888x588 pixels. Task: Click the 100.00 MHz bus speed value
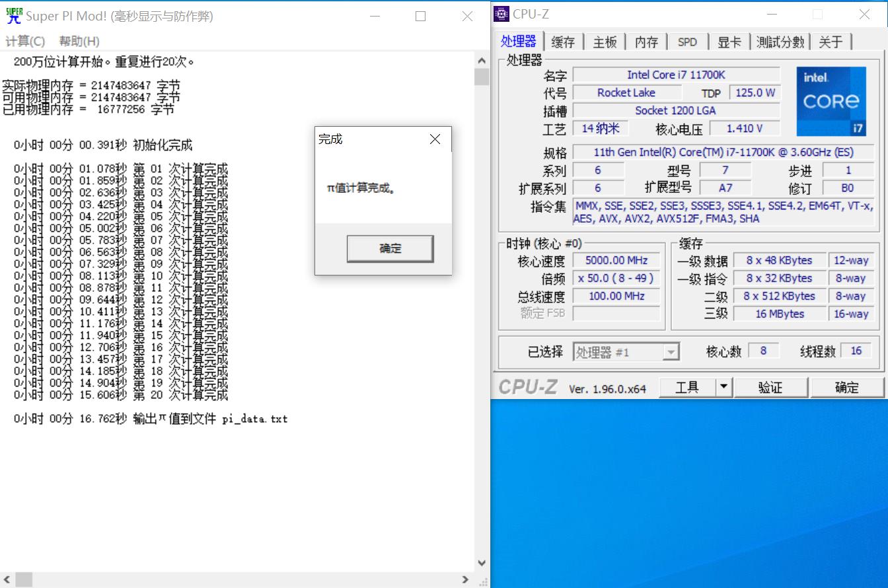tap(616, 296)
